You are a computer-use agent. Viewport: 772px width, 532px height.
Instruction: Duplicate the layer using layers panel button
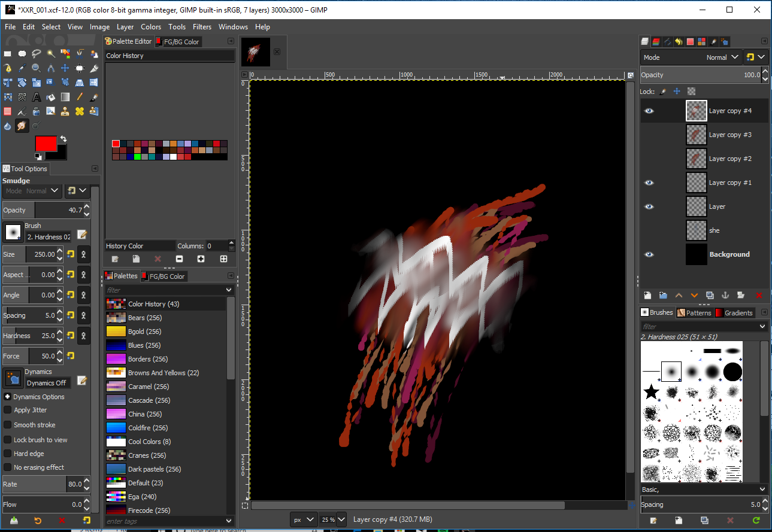click(x=710, y=295)
